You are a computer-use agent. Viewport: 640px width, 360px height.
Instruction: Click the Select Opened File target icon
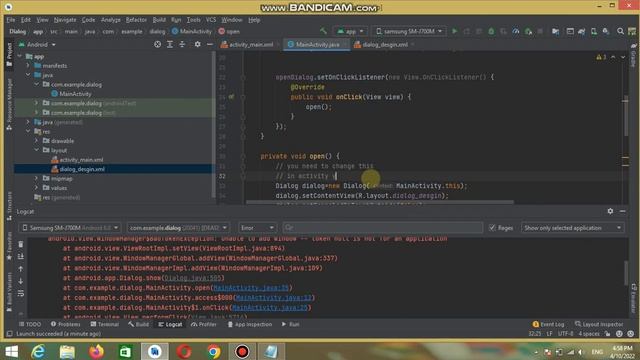(x=158, y=44)
